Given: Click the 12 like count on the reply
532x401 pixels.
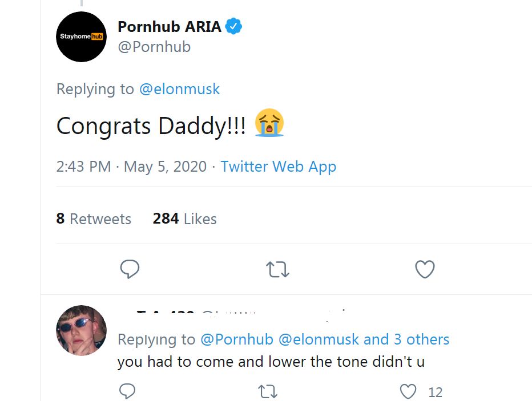Looking at the screenshot, I should point(435,392).
